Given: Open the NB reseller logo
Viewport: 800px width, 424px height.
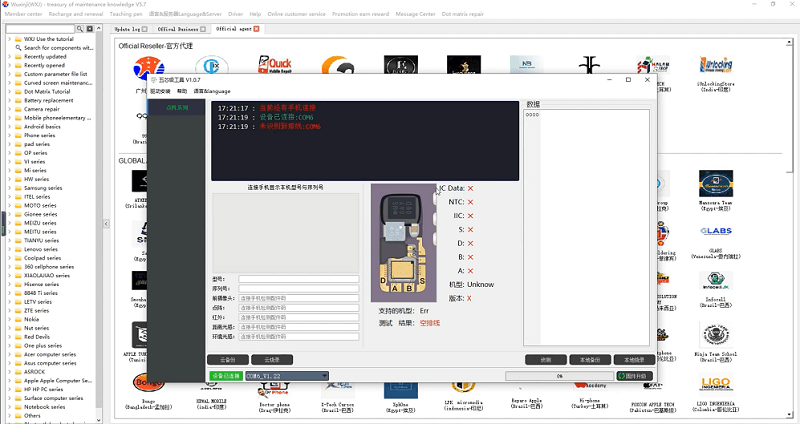Looking at the screenshot, I should coord(527,64).
